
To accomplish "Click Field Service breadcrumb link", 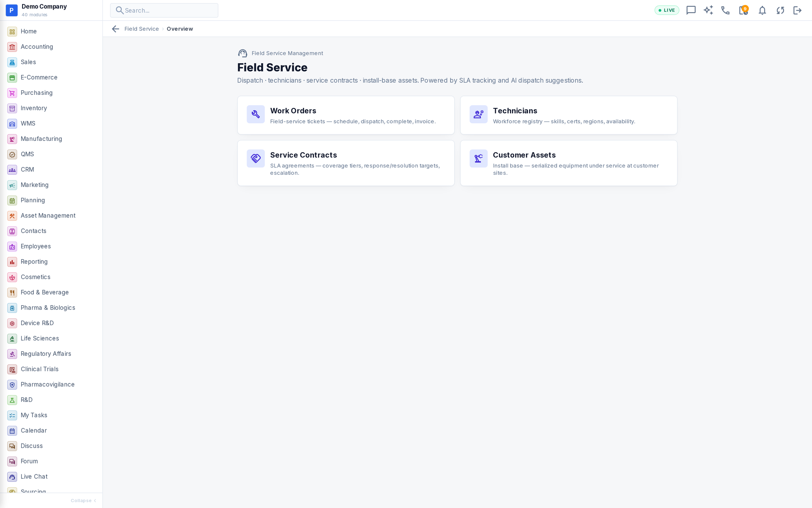I will tap(142, 29).
